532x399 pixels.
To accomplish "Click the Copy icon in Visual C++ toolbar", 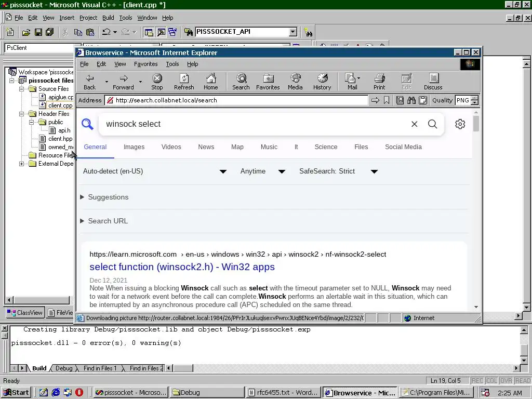I will [x=78, y=32].
